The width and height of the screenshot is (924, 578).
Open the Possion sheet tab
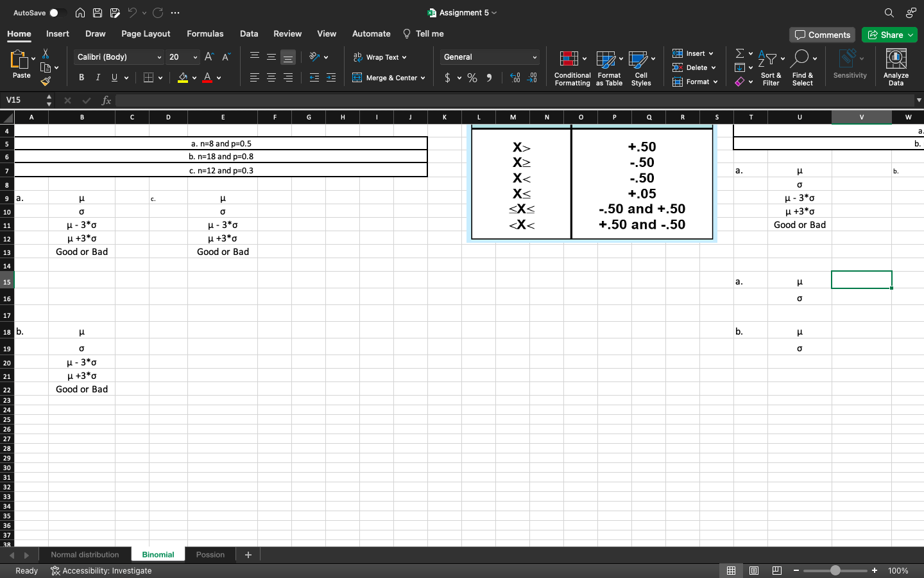pyautogui.click(x=210, y=554)
